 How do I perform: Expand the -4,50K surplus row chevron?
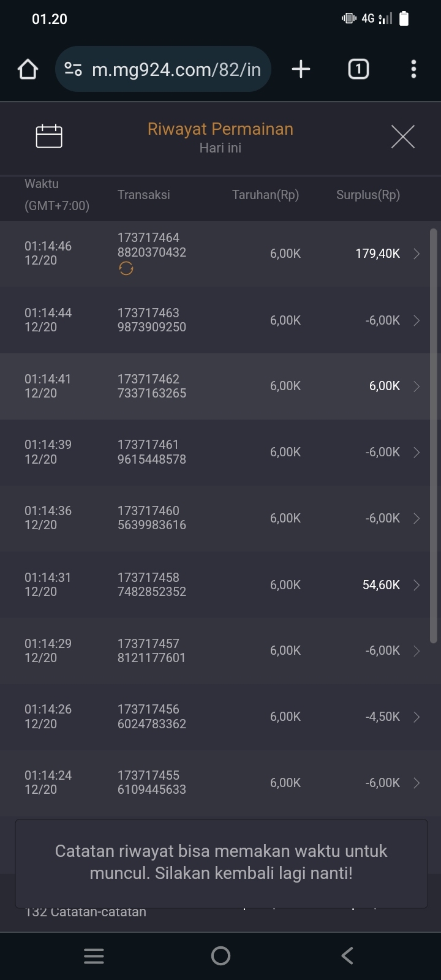417,717
